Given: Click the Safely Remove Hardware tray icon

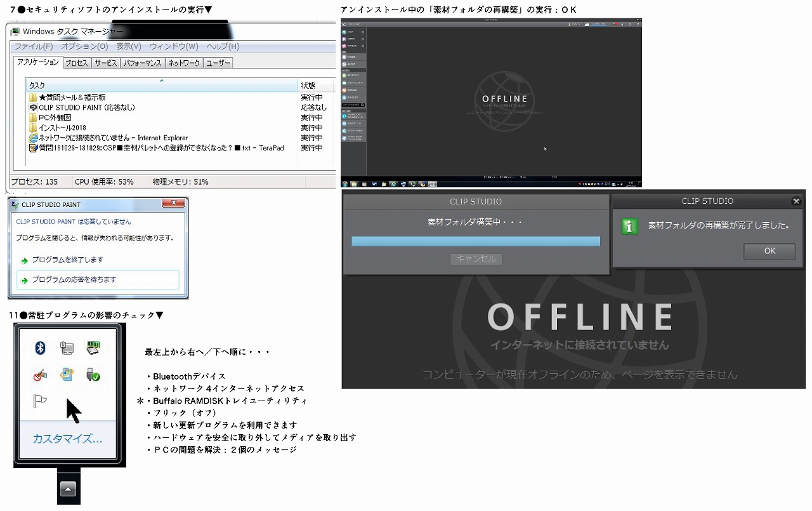Looking at the screenshot, I should pos(94,375).
